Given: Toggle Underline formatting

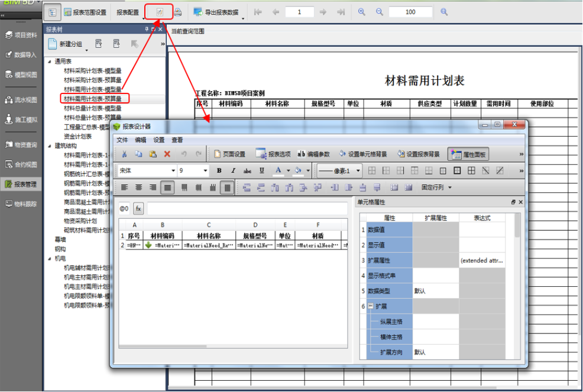Looking at the screenshot, I should [262, 171].
